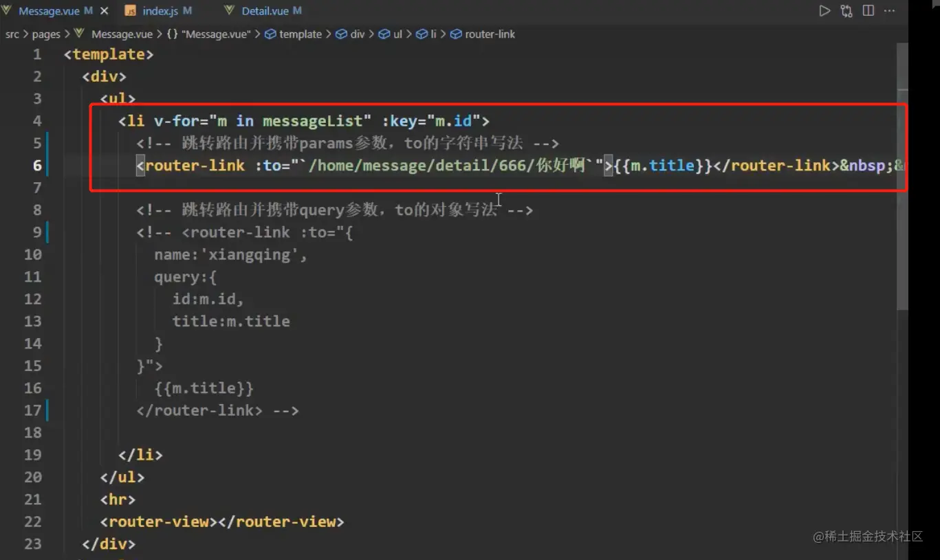Click the :key="m.id" attribute
Screen dimensions: 940x560
pos(431,121)
